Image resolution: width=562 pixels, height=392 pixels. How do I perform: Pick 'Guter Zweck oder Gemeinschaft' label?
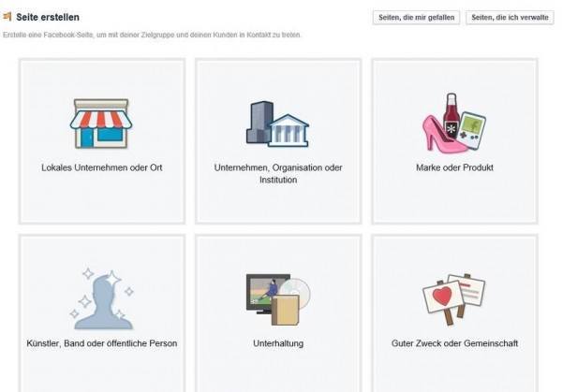click(x=454, y=343)
